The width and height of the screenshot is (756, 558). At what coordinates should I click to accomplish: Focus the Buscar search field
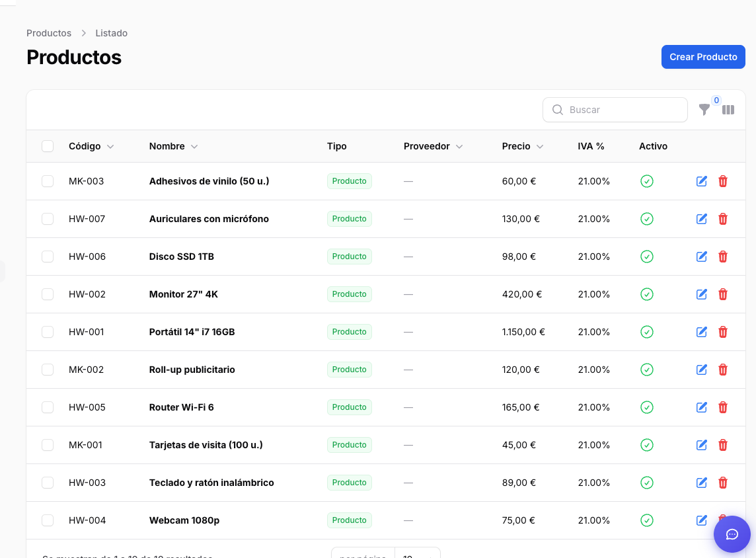pyautogui.click(x=615, y=110)
